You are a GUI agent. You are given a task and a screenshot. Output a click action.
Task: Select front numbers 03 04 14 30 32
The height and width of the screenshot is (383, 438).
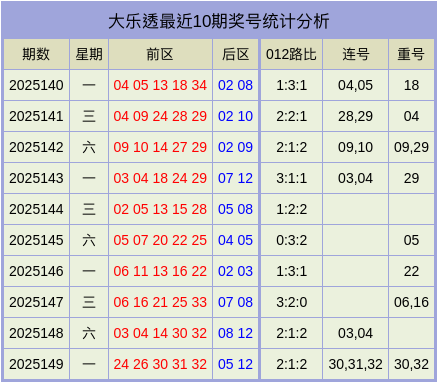tap(160, 333)
